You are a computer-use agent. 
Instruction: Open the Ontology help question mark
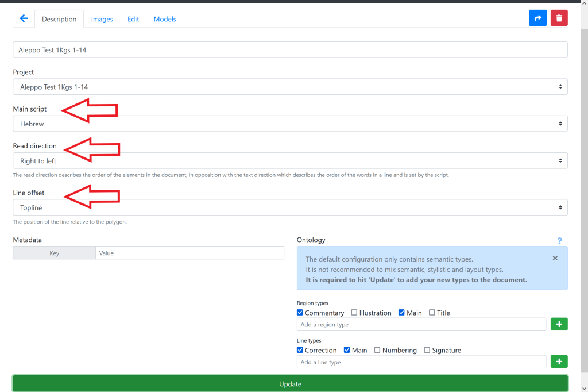pos(560,241)
